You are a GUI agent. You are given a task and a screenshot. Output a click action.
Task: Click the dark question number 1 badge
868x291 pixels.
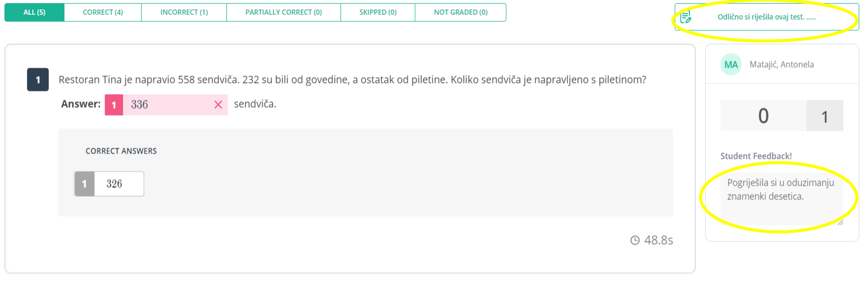38,80
